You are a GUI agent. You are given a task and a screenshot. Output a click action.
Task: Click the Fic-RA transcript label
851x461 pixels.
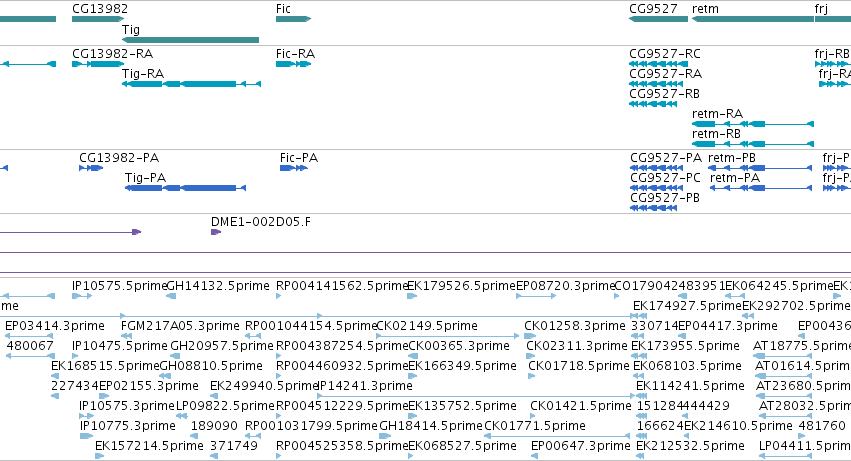click(x=295, y=54)
